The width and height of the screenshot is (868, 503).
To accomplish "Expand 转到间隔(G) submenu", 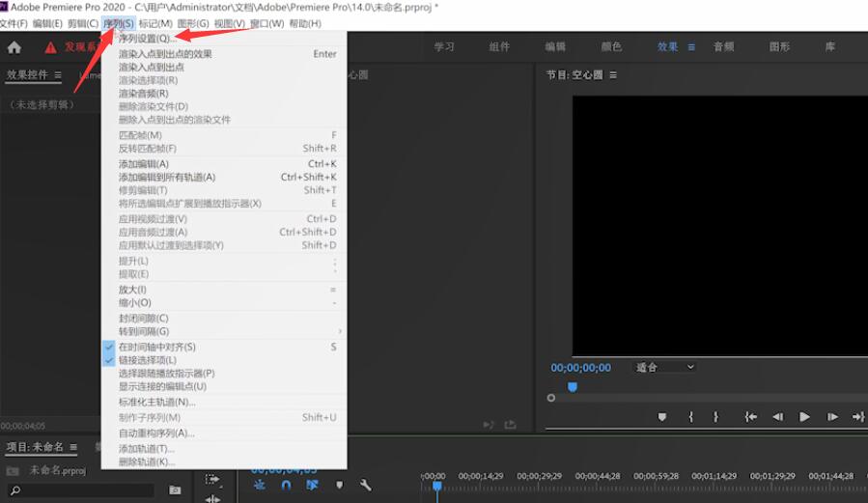I will pyautogui.click(x=224, y=331).
